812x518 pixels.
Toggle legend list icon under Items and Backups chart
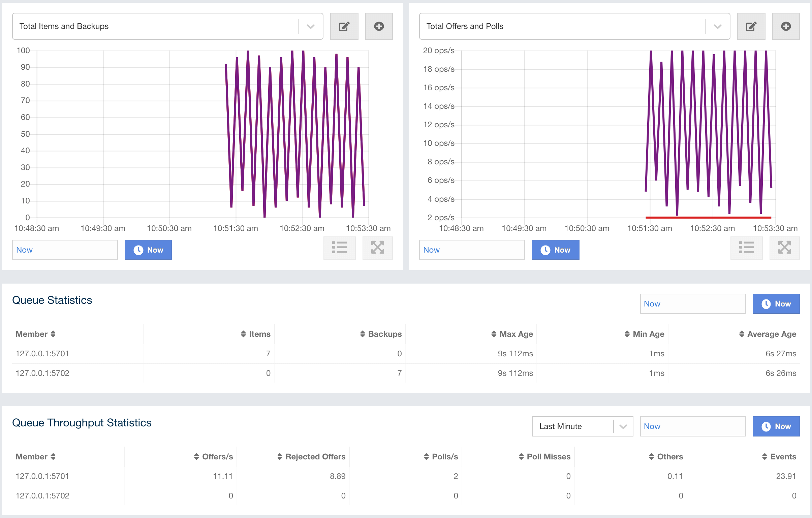click(339, 248)
